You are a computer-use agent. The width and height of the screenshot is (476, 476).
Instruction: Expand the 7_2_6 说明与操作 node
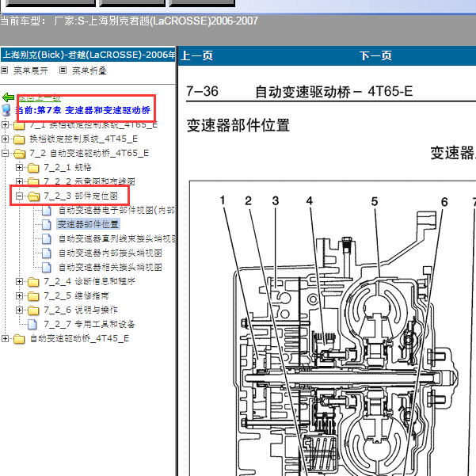[x=19, y=310]
